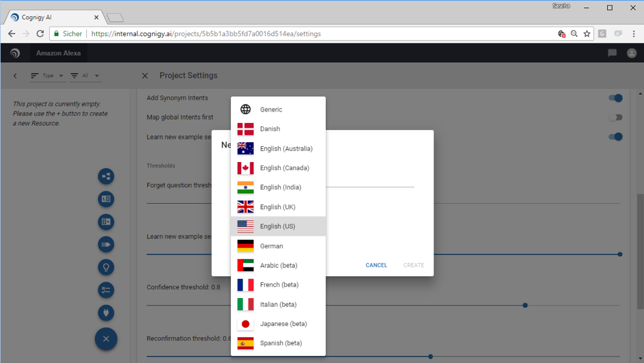The width and height of the screenshot is (644, 363).
Task: Select the Flow resource icon in the sidebar
Action: [106, 176]
